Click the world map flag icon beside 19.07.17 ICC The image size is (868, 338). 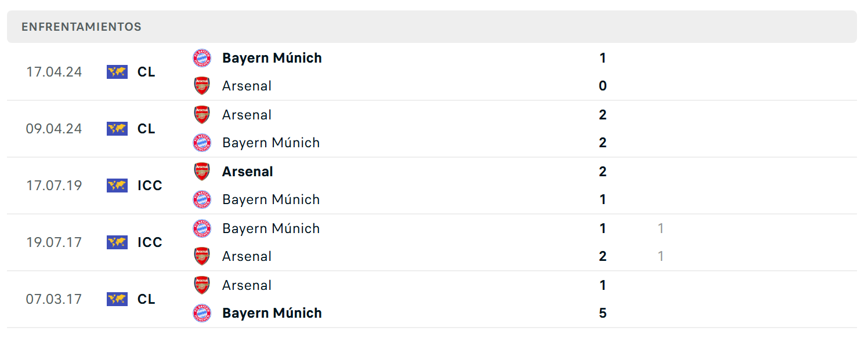[117, 242]
